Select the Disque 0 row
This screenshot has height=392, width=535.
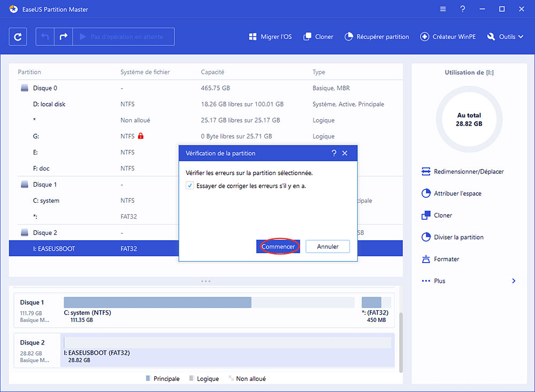pyautogui.click(x=206, y=88)
